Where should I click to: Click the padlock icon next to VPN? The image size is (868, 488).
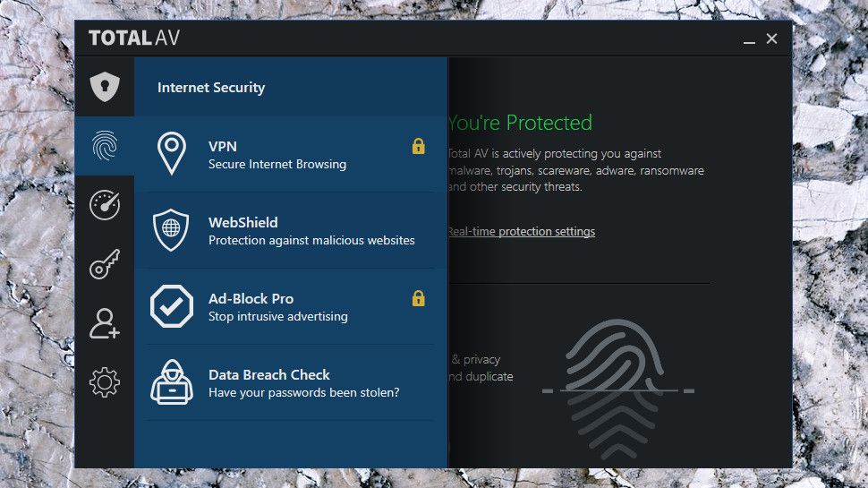pyautogui.click(x=419, y=146)
